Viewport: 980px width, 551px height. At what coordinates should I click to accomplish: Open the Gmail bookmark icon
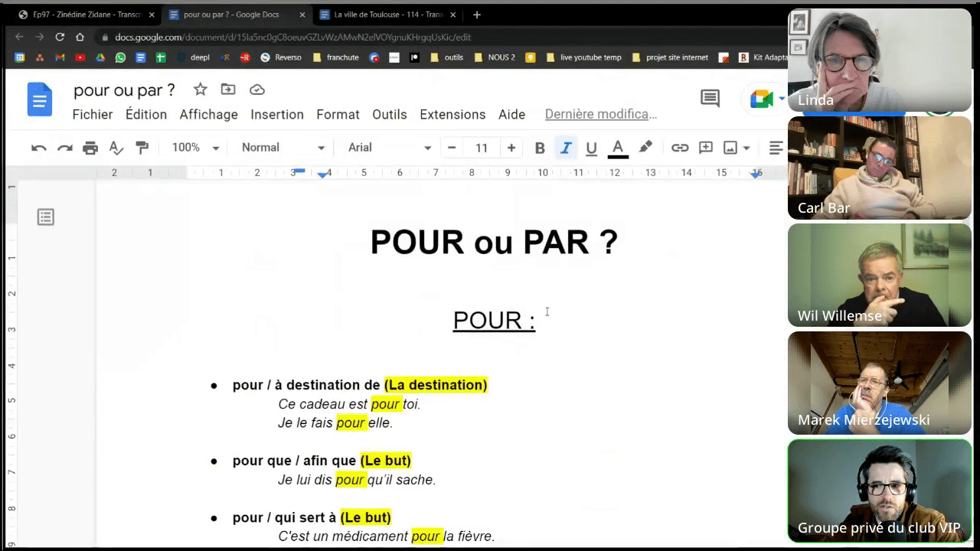pyautogui.click(x=60, y=57)
